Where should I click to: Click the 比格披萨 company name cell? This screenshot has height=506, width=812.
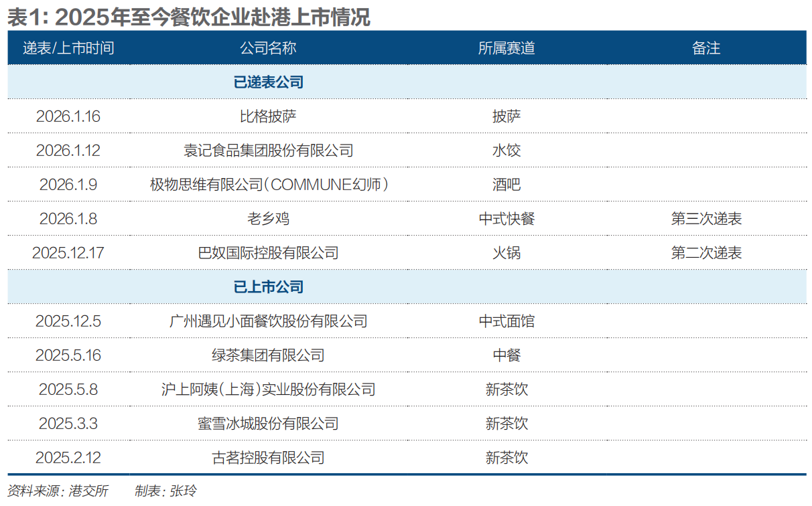point(268,116)
